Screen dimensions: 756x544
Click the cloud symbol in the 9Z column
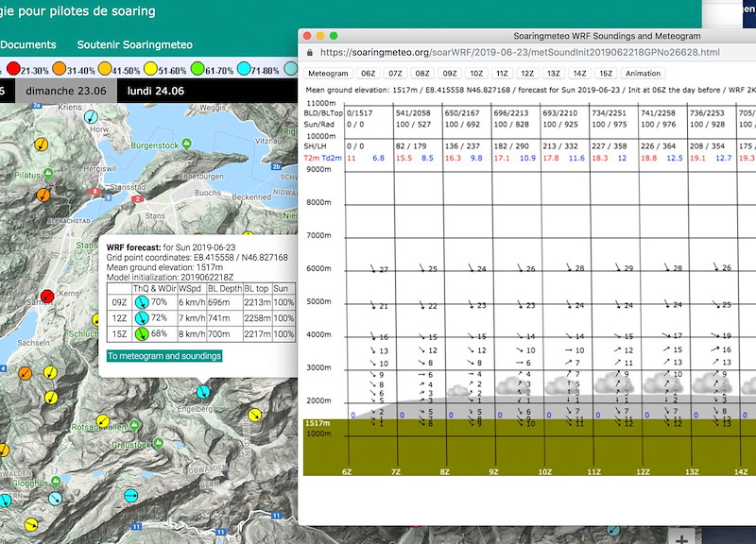[x=515, y=385]
